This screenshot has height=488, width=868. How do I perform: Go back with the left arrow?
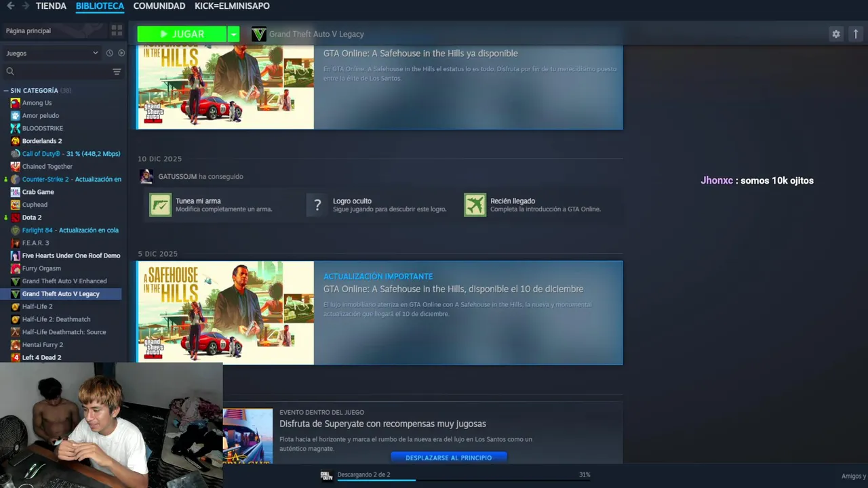[10, 6]
